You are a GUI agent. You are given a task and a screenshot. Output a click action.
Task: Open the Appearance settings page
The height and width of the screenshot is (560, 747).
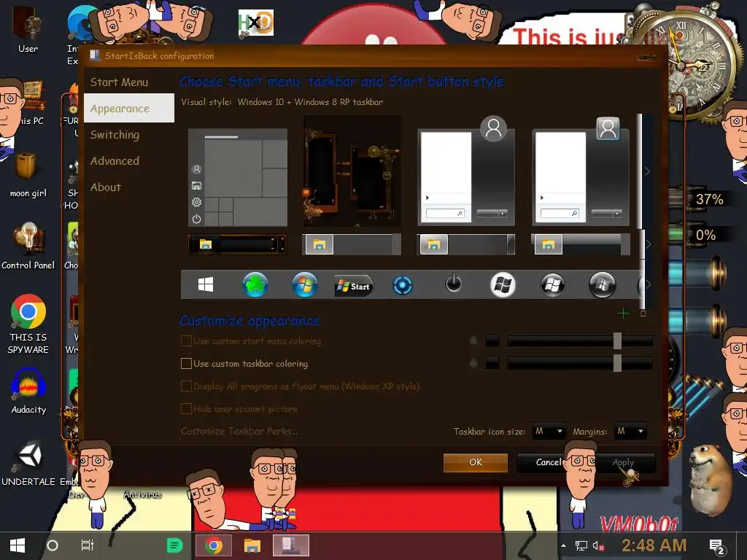(129, 108)
